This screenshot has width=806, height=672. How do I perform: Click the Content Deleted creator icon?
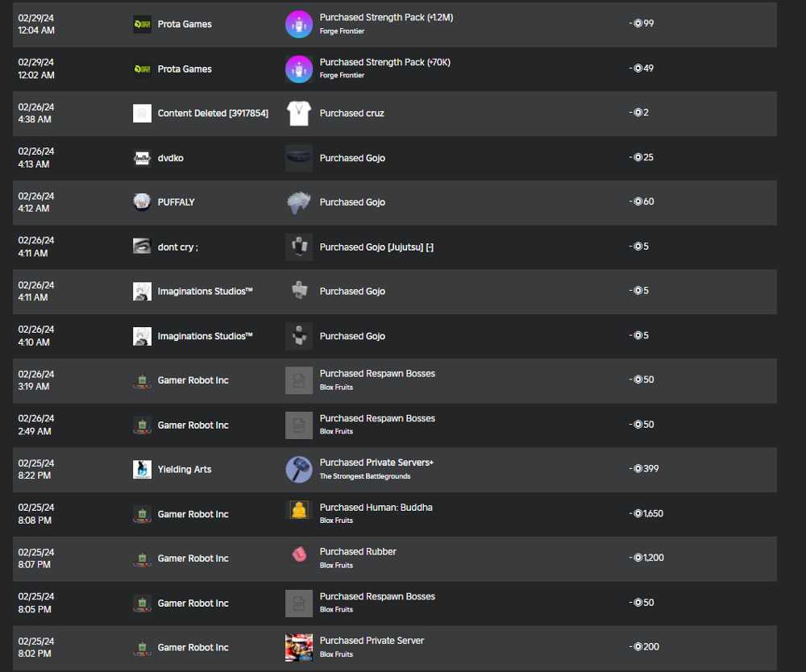142,113
